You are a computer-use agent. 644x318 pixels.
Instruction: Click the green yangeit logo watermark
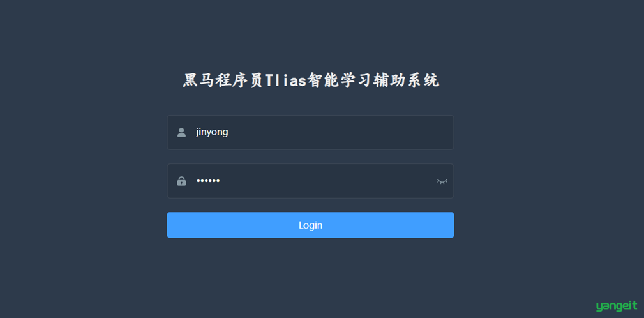pos(617,306)
